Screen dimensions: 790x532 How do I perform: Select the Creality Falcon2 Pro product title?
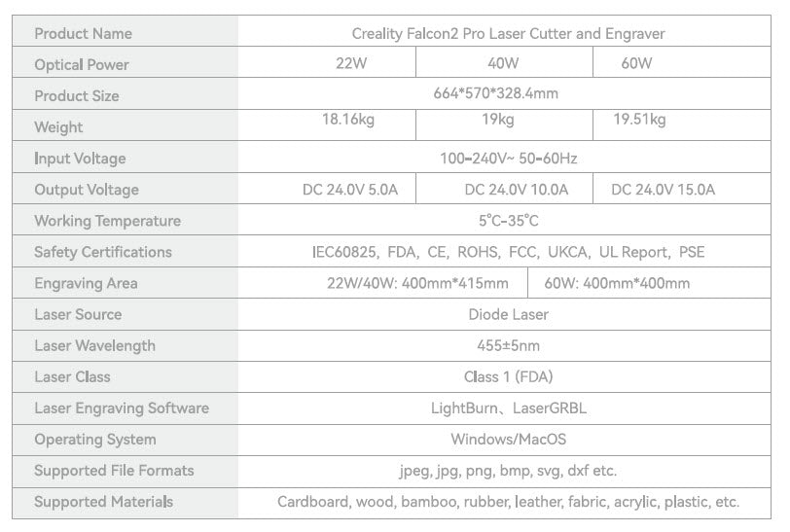tap(508, 33)
